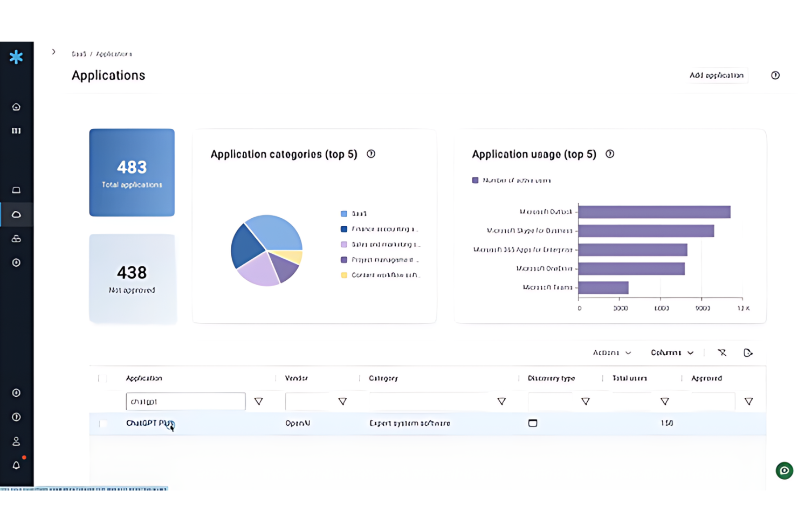798x532 pixels.
Task: Open the dashboard columns icon in the sidebar
Action: [16, 130]
